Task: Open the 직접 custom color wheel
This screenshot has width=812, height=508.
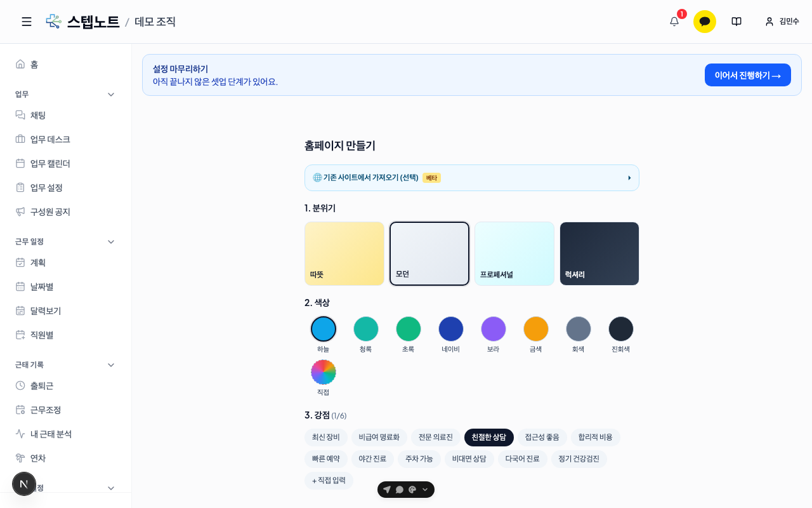Action: (x=324, y=372)
